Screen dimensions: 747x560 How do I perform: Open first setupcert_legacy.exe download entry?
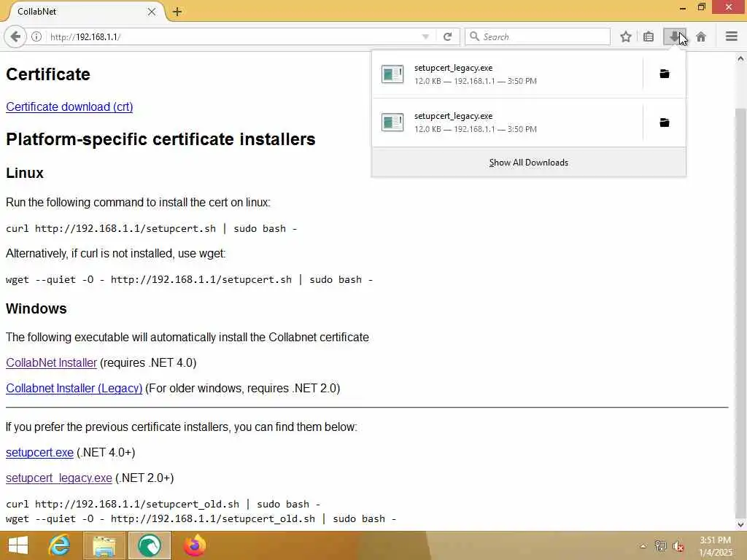507,74
